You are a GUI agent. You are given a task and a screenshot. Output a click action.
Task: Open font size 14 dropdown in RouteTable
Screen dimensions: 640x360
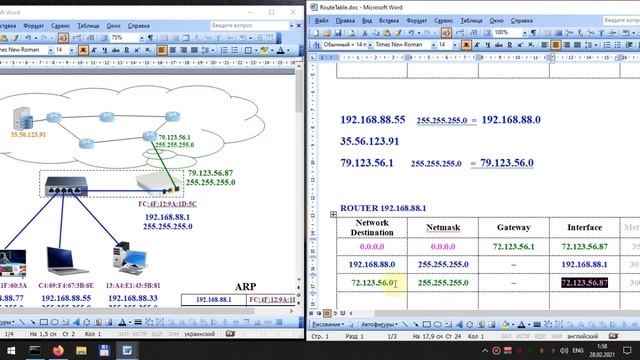click(455, 45)
